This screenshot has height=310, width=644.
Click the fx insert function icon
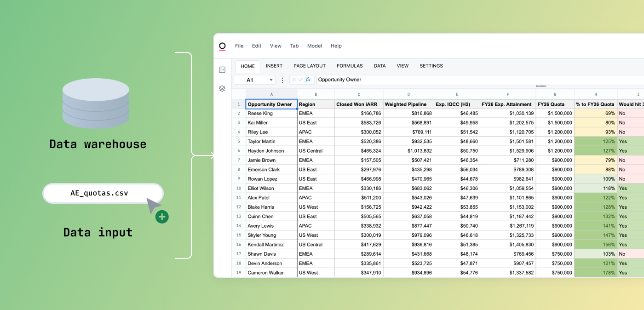click(308, 80)
